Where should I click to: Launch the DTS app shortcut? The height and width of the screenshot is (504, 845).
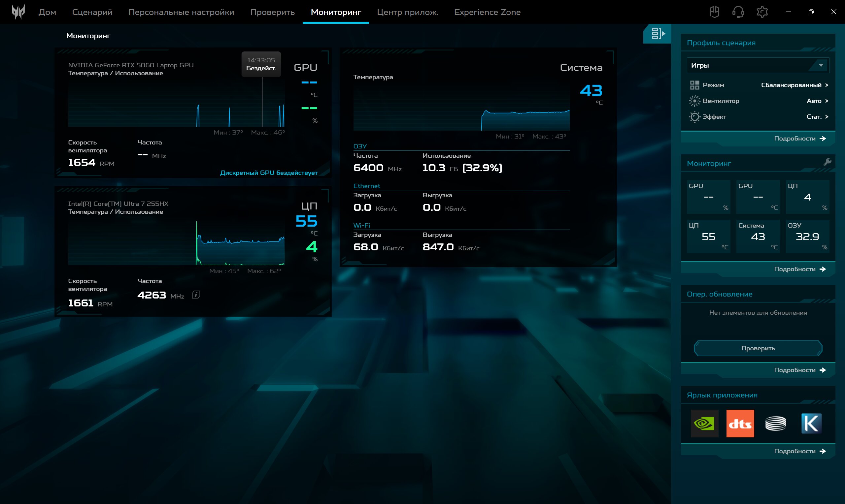pyautogui.click(x=740, y=424)
